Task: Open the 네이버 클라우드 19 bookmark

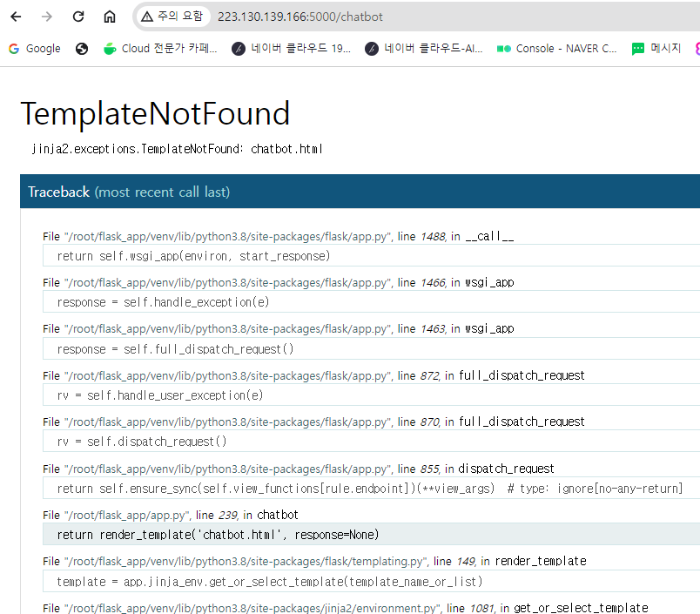Action: click(x=291, y=48)
